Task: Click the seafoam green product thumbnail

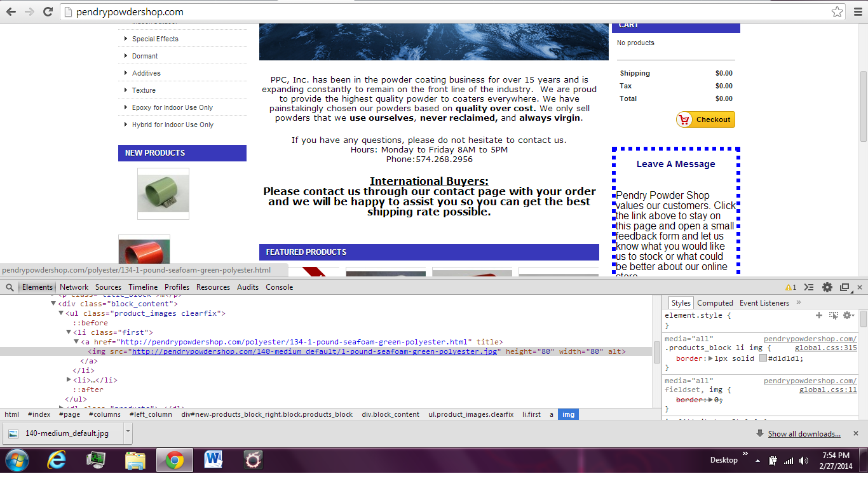Action: [163, 194]
